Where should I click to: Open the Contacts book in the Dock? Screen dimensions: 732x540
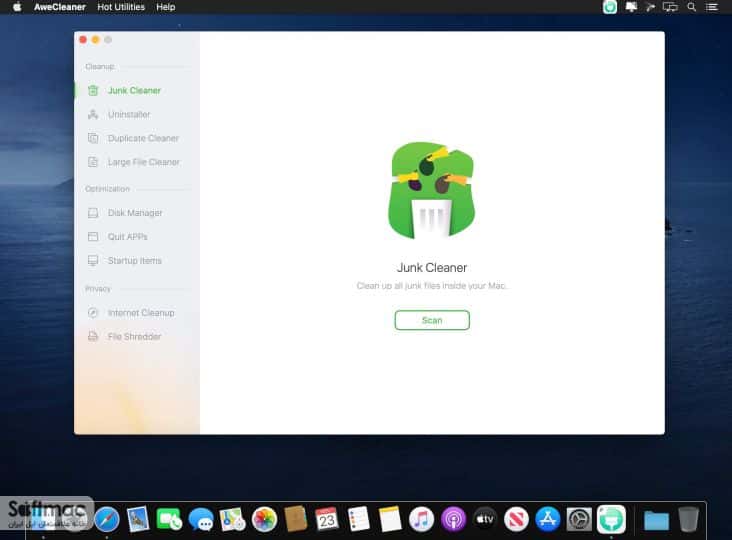coord(296,519)
